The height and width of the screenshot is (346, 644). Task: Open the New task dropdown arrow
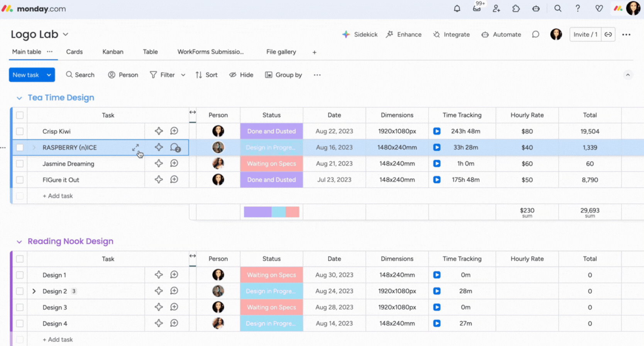click(49, 75)
